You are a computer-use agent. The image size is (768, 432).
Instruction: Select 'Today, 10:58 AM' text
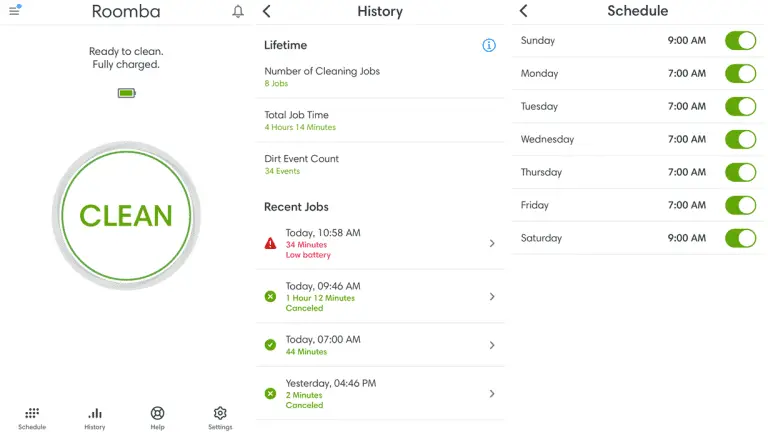(x=323, y=233)
